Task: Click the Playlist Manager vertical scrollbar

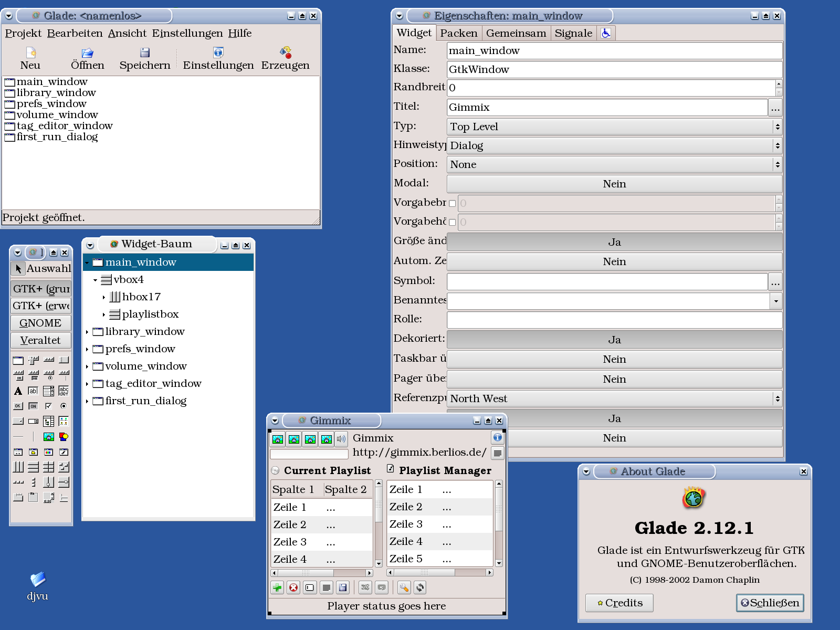Action: (x=499, y=523)
